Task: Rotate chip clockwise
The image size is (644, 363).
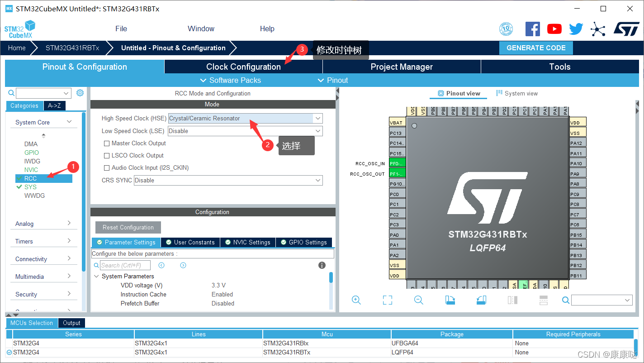Action: click(450, 300)
